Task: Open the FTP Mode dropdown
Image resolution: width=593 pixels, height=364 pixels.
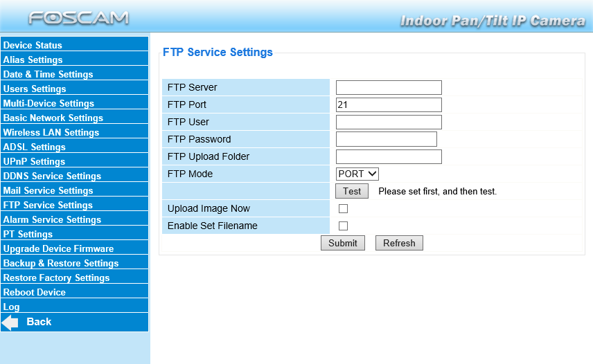Action: pyautogui.click(x=357, y=174)
